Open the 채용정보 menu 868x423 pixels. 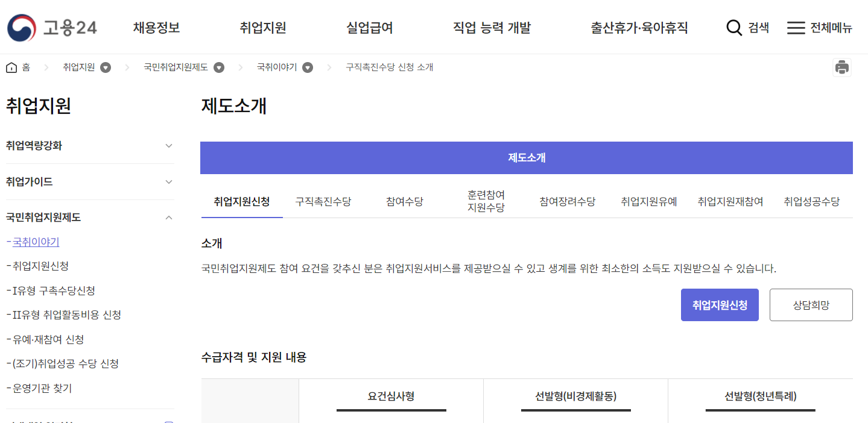tap(156, 27)
